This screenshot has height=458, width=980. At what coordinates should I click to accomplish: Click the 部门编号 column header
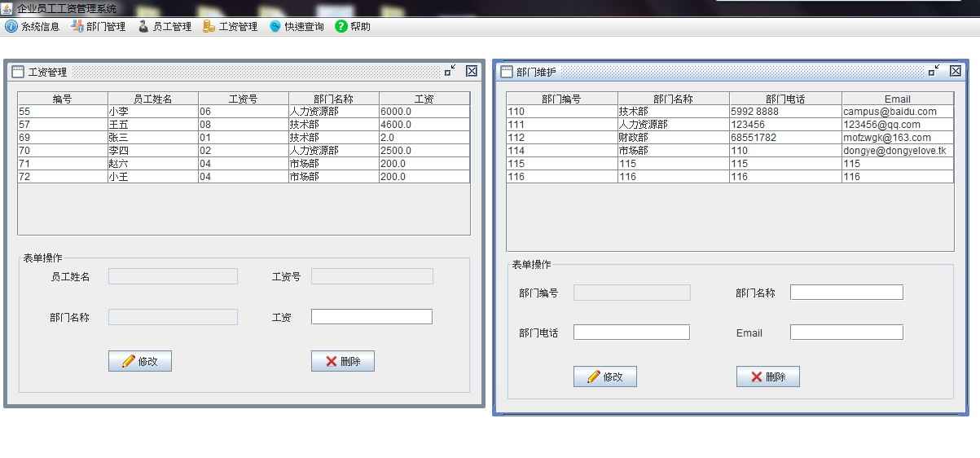tap(562, 99)
